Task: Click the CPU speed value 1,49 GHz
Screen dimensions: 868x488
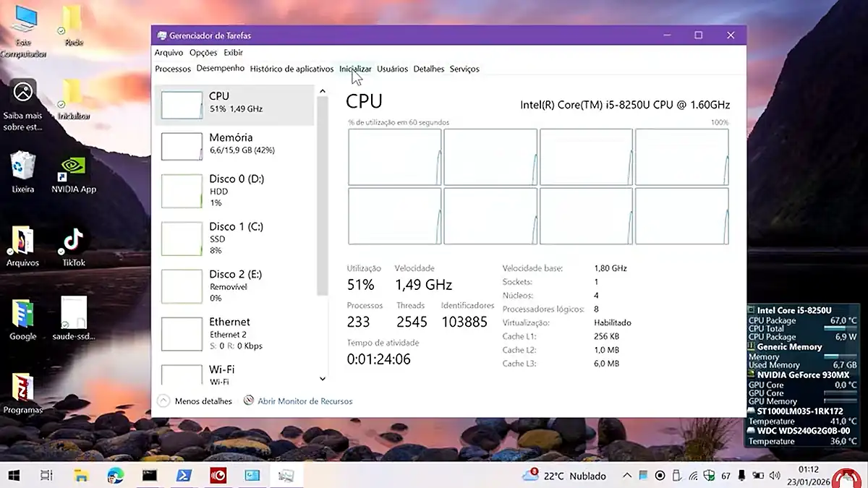Action: tap(423, 285)
